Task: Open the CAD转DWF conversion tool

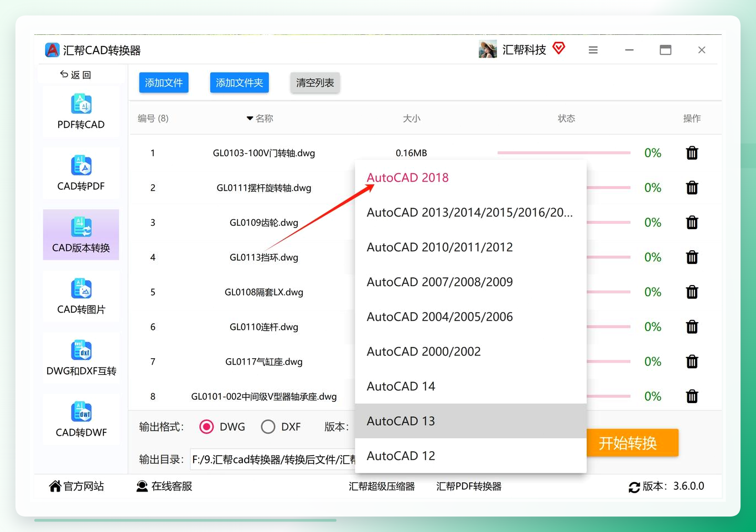Action: [81, 420]
